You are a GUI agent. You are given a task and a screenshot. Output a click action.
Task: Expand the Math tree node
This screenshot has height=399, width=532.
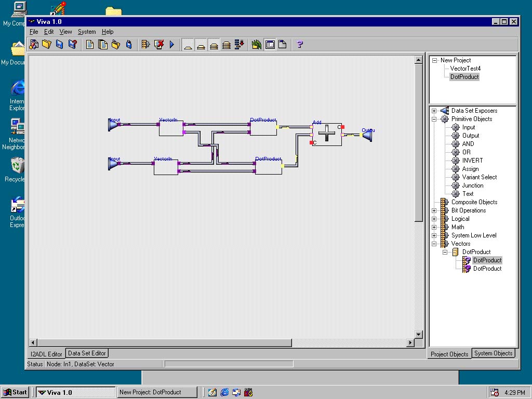pos(434,227)
